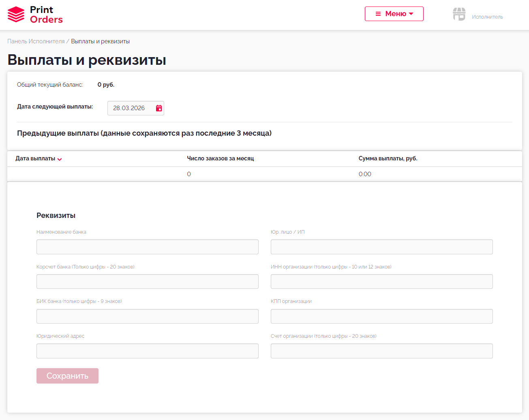Viewport: 529px width, 420px height.
Task: Focus the ИНН организации input
Action: click(x=381, y=281)
